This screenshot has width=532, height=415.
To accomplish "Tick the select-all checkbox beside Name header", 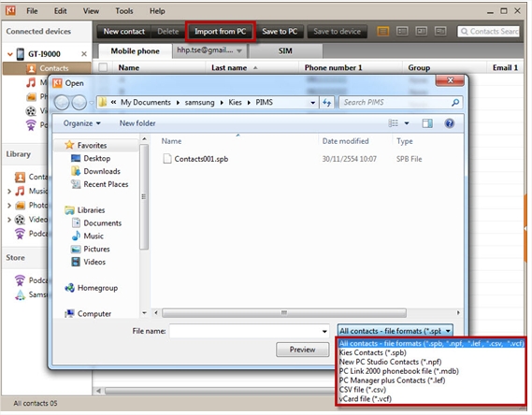I will [x=103, y=68].
